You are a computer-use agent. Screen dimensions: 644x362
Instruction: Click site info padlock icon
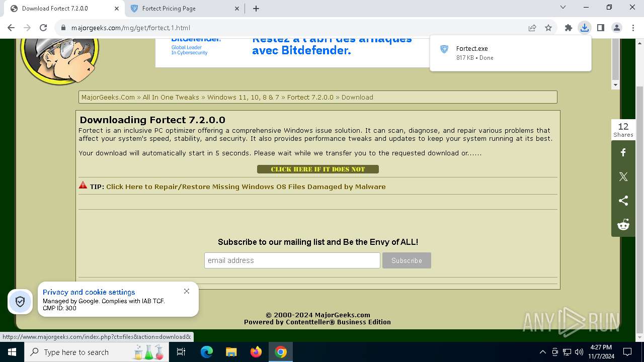(x=63, y=28)
